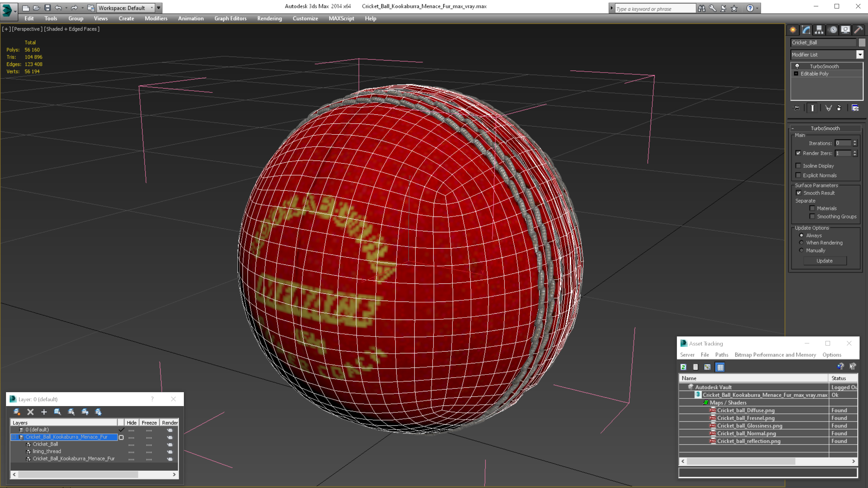Image resolution: width=868 pixels, height=488 pixels.
Task: Click the Freeze column header in Layer dialog
Action: tap(149, 423)
